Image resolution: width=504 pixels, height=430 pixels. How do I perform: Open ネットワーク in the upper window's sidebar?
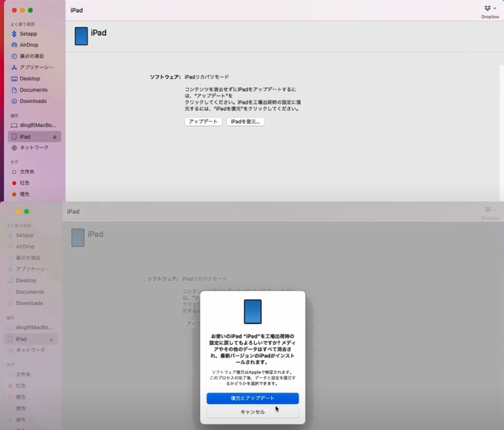tap(30, 147)
